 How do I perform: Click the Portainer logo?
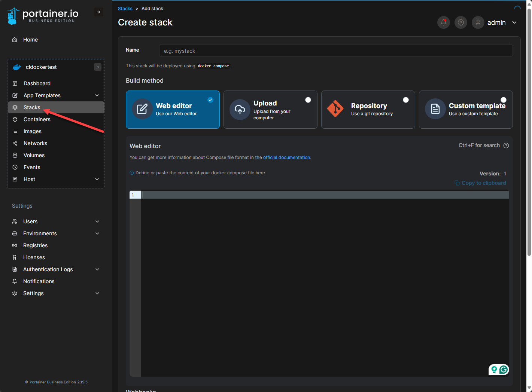[43, 16]
